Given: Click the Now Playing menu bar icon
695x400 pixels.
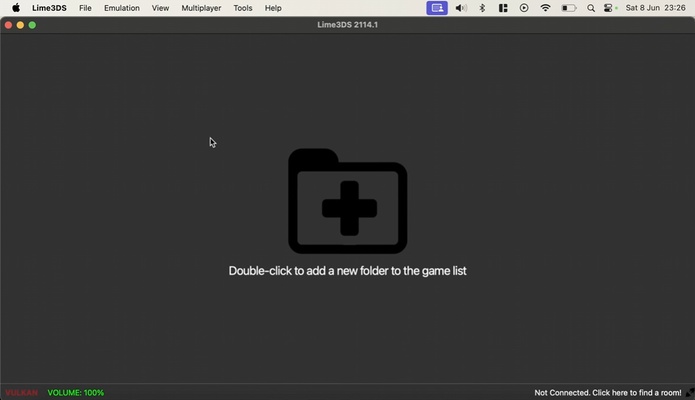Looking at the screenshot, I should click(x=524, y=8).
